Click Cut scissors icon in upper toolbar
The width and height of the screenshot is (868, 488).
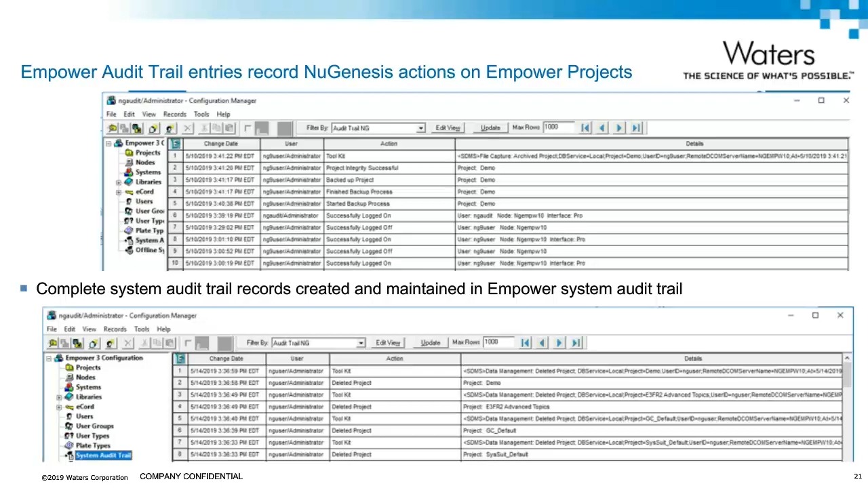tap(204, 128)
